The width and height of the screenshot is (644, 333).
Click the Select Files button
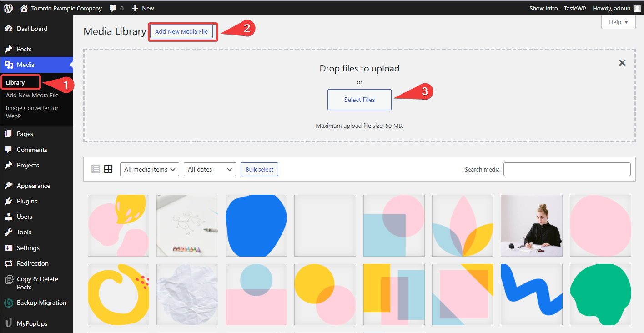coord(359,100)
